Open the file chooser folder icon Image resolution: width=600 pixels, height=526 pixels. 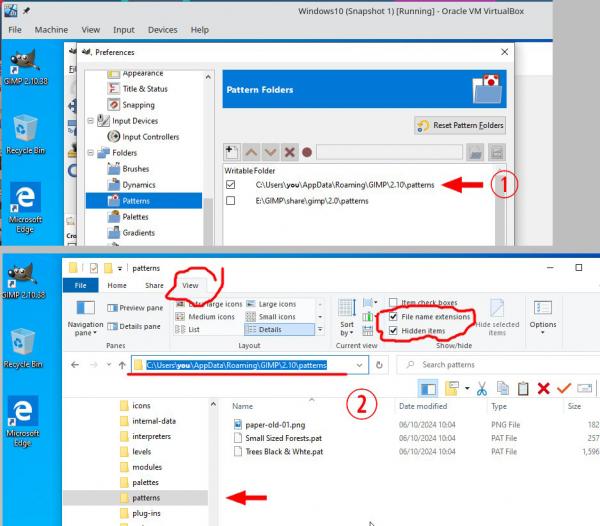475,153
